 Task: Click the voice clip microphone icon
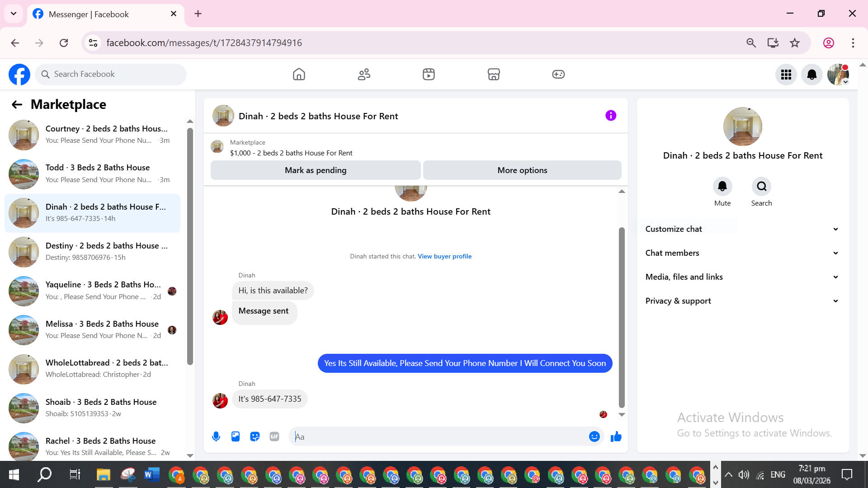coord(216,436)
